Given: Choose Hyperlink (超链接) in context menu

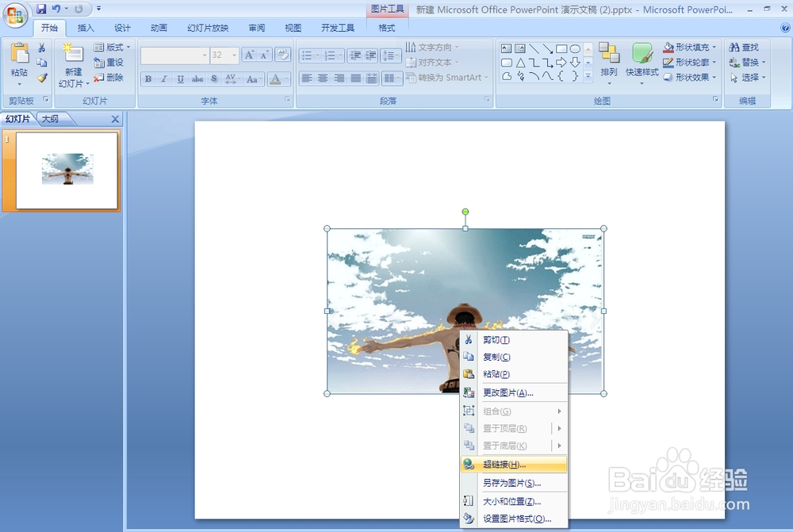Looking at the screenshot, I should (513, 465).
